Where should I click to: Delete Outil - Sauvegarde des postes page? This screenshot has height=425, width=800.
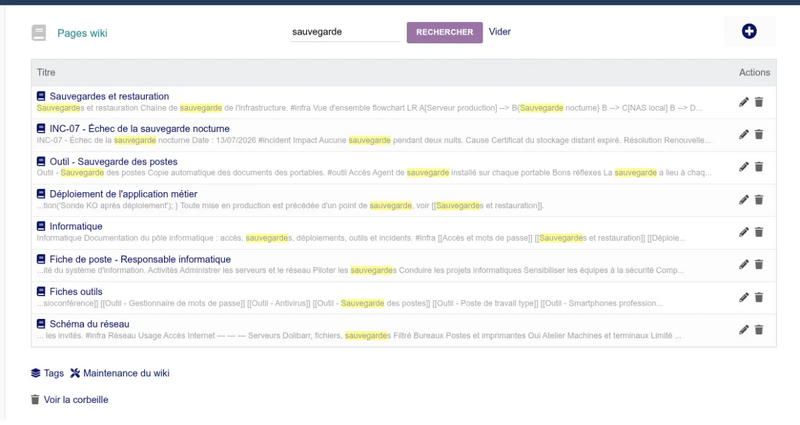coord(759,167)
